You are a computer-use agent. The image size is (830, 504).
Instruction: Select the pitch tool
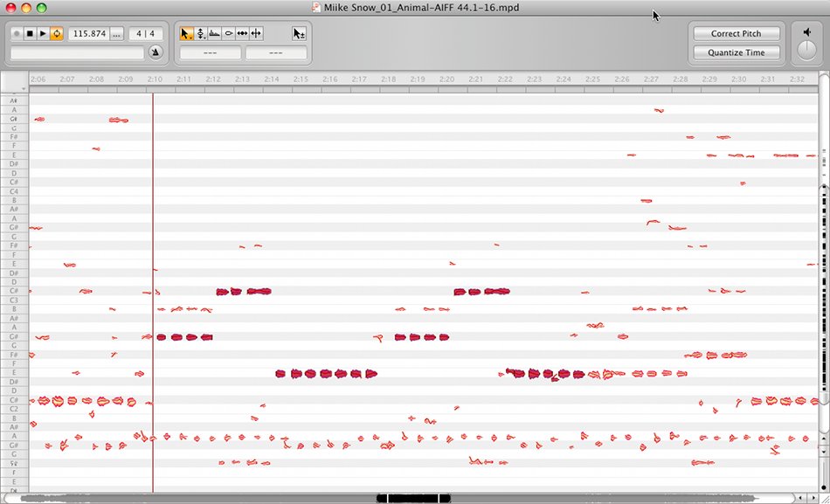(201, 34)
